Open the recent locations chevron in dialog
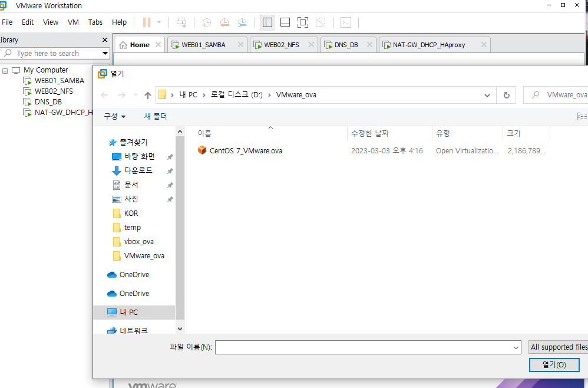 click(x=136, y=95)
